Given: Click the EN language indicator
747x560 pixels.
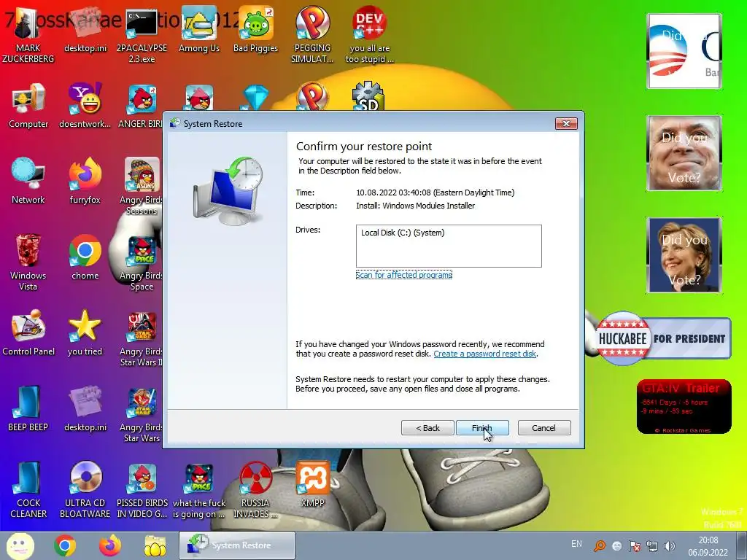Looking at the screenshot, I should (576, 544).
